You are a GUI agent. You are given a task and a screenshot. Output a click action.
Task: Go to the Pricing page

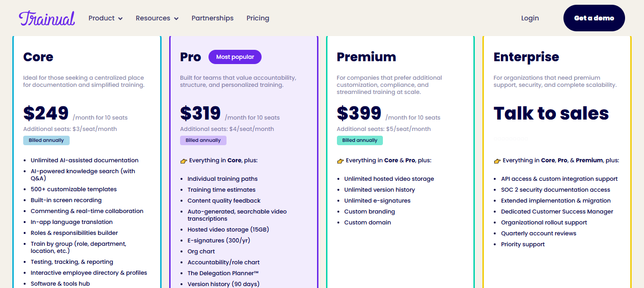point(258,18)
